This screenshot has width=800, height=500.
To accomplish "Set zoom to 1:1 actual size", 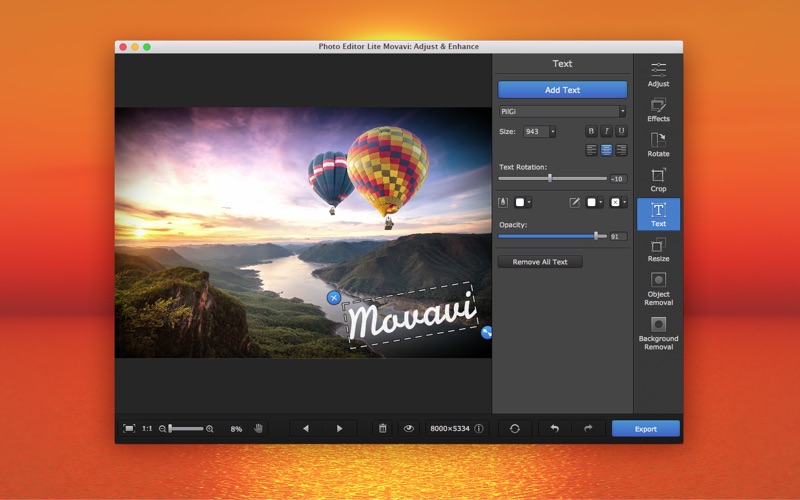I will coord(147,429).
